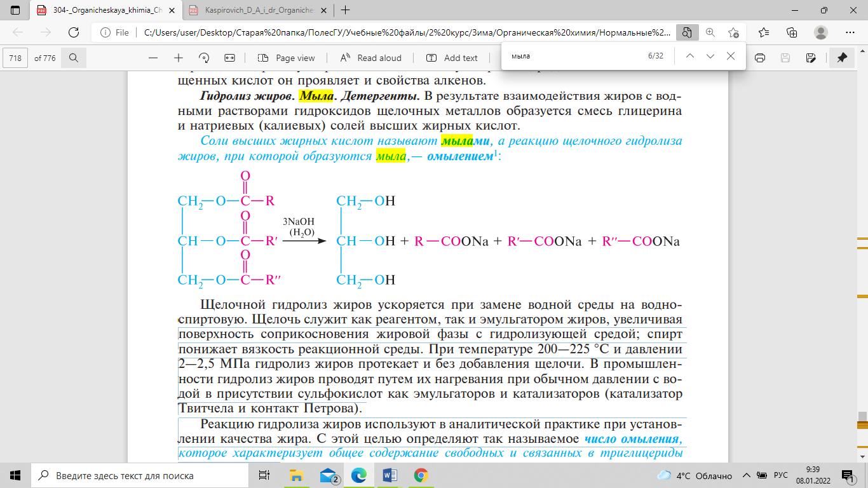Image resolution: width=868 pixels, height=488 pixels.
Task: Fit PDF to page width
Action: tap(230, 58)
